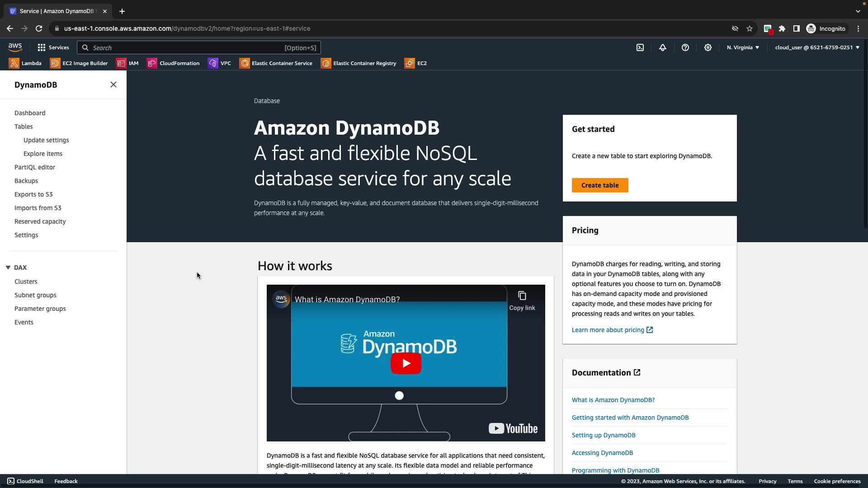The width and height of the screenshot is (868, 488).
Task: Bookmark this page with star icon
Action: 750,28
